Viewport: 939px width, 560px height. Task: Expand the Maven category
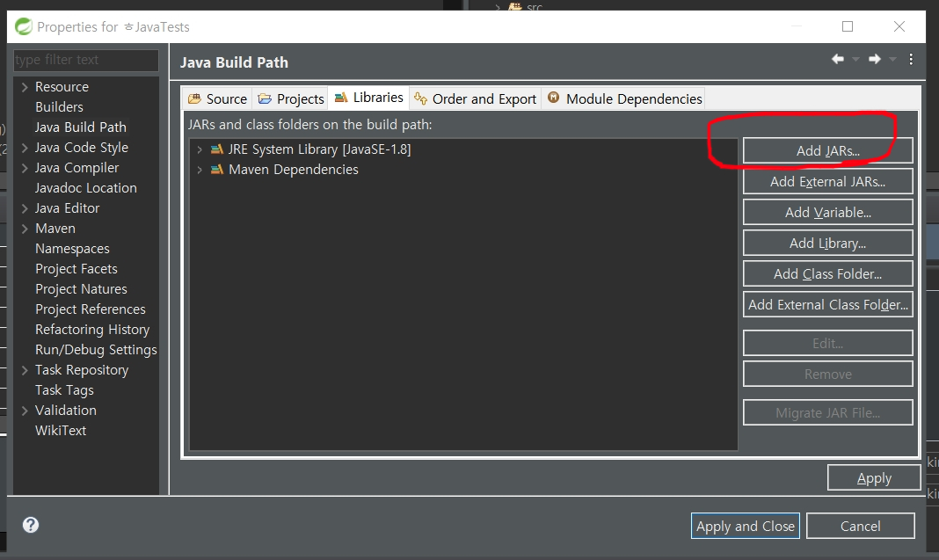(25, 229)
